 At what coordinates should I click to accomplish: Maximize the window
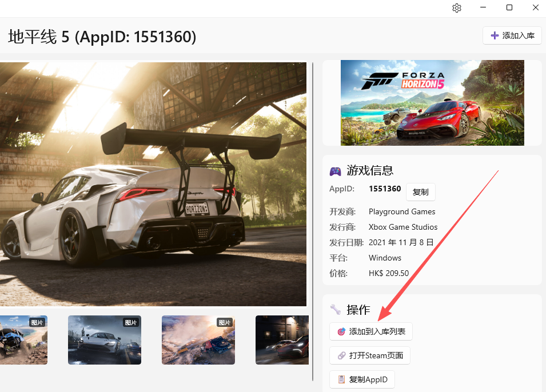pos(509,7)
